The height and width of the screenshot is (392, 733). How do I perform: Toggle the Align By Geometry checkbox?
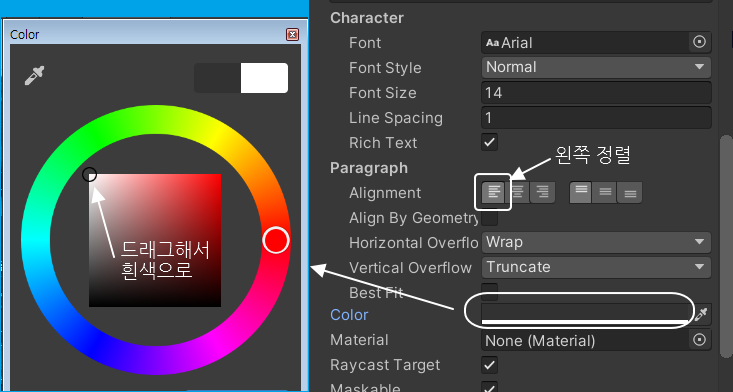click(489, 218)
